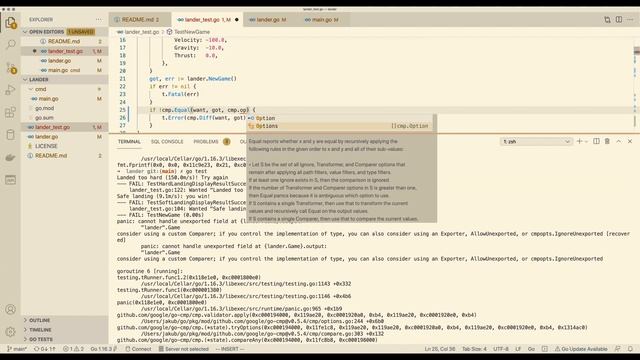Kill the terminal with trash icon
The width and height of the screenshot is (640, 360).
(607, 141)
